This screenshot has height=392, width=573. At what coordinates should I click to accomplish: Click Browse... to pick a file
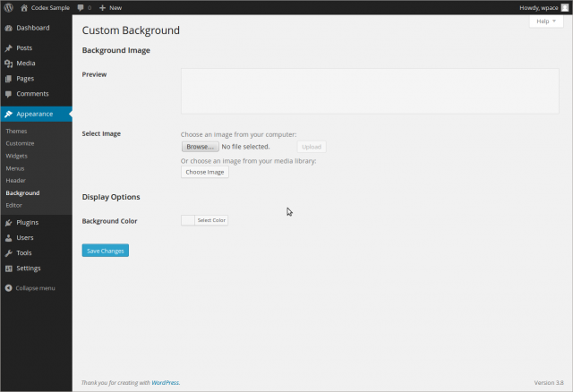[200, 147]
